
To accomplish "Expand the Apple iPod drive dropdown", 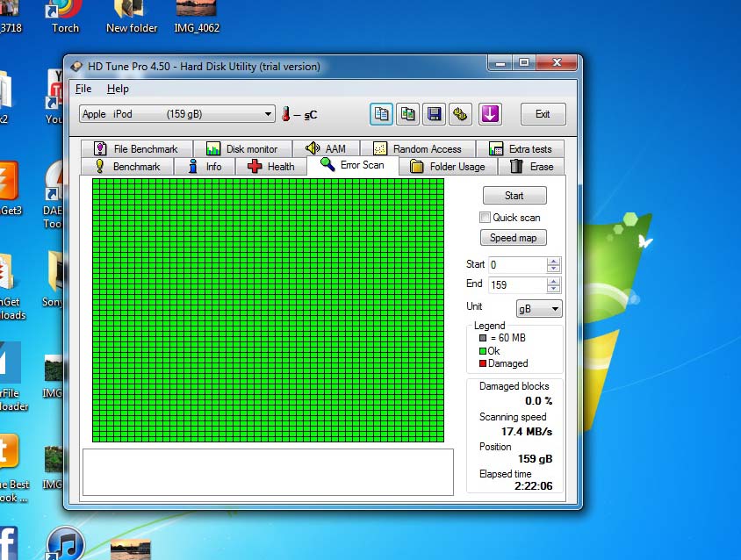I will 269,114.
